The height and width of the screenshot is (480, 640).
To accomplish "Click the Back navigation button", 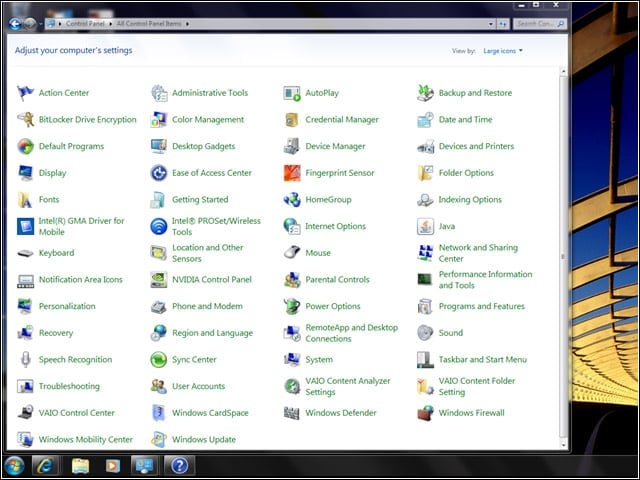I will (15, 24).
